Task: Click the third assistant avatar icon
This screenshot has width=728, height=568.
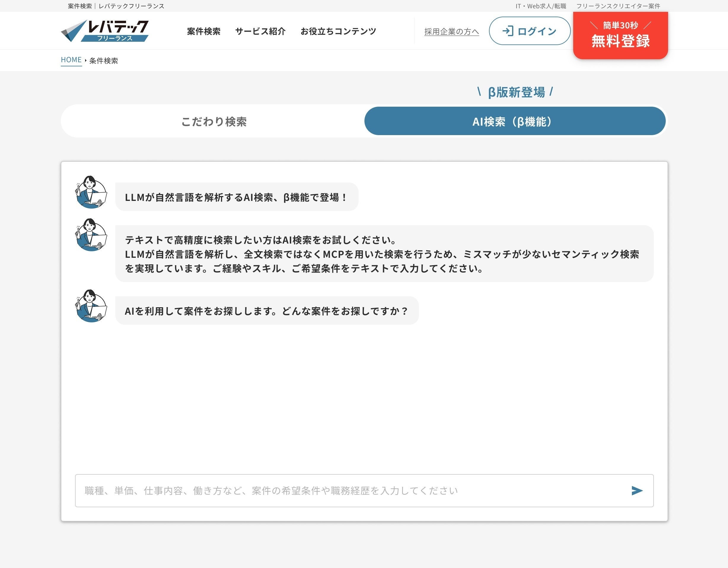Action: click(x=91, y=306)
